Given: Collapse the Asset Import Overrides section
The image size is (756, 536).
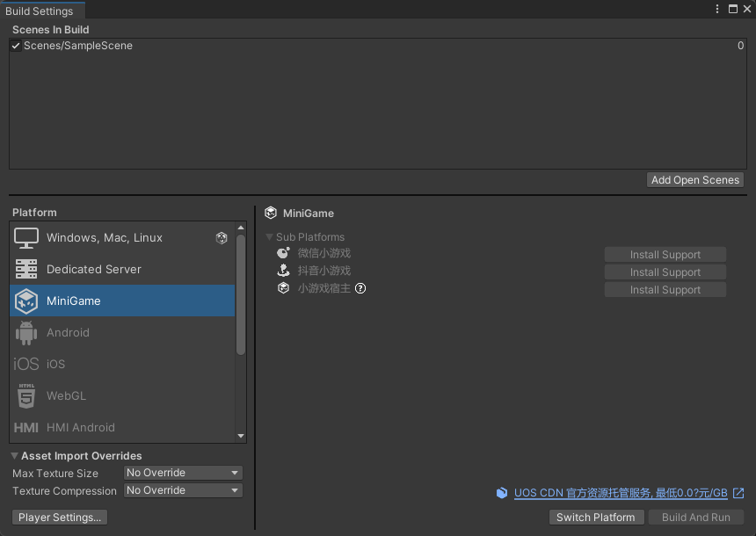Looking at the screenshot, I should [15, 456].
